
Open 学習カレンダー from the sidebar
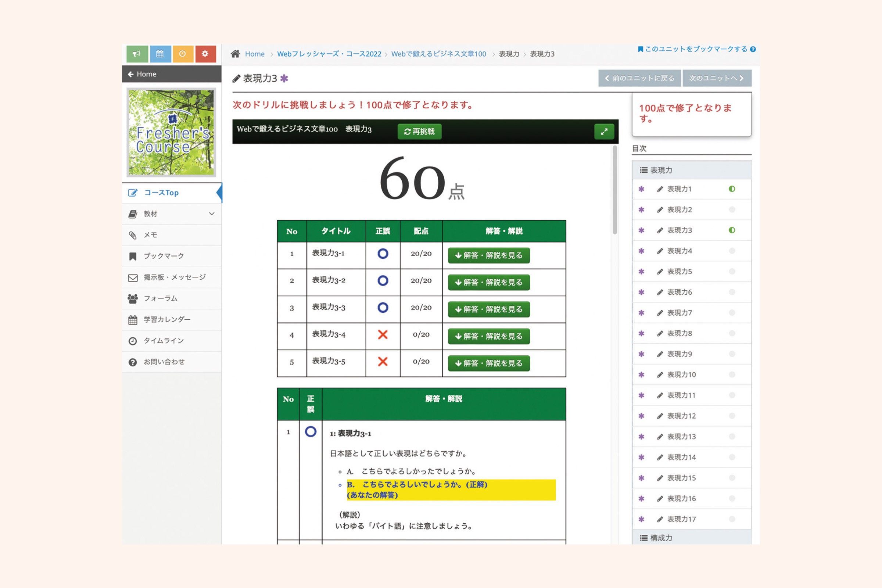(x=172, y=319)
